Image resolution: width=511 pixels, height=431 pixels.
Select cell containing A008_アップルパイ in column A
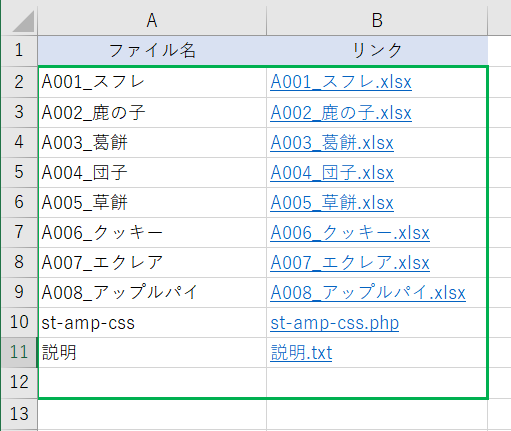pos(152,292)
